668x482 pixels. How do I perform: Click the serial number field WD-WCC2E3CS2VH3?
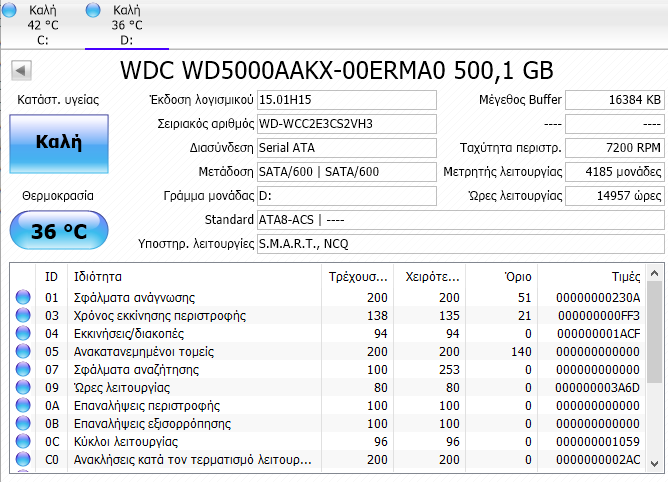pos(347,124)
